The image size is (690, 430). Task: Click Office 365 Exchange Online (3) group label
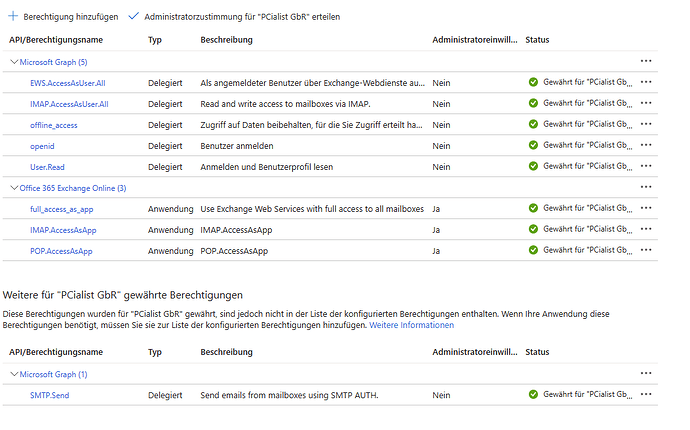click(73, 188)
